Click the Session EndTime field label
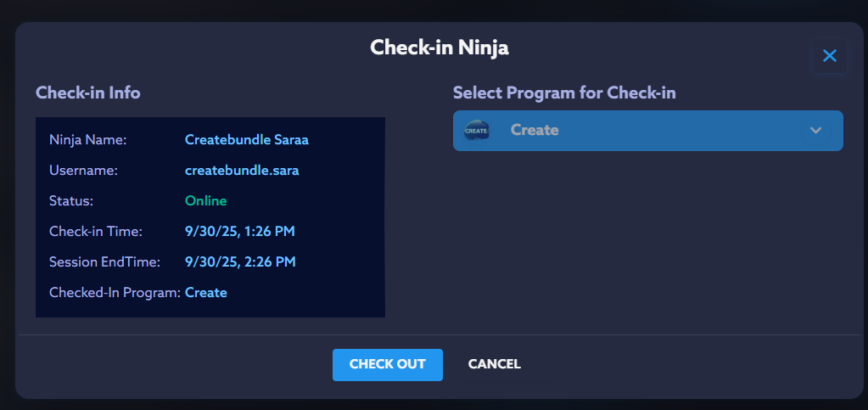Viewport: 868px width, 410px height. point(104,262)
